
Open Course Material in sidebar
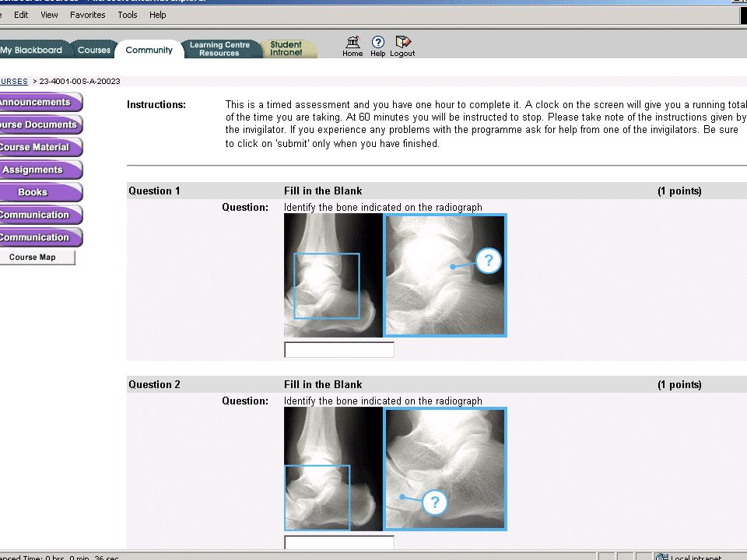tap(40, 147)
